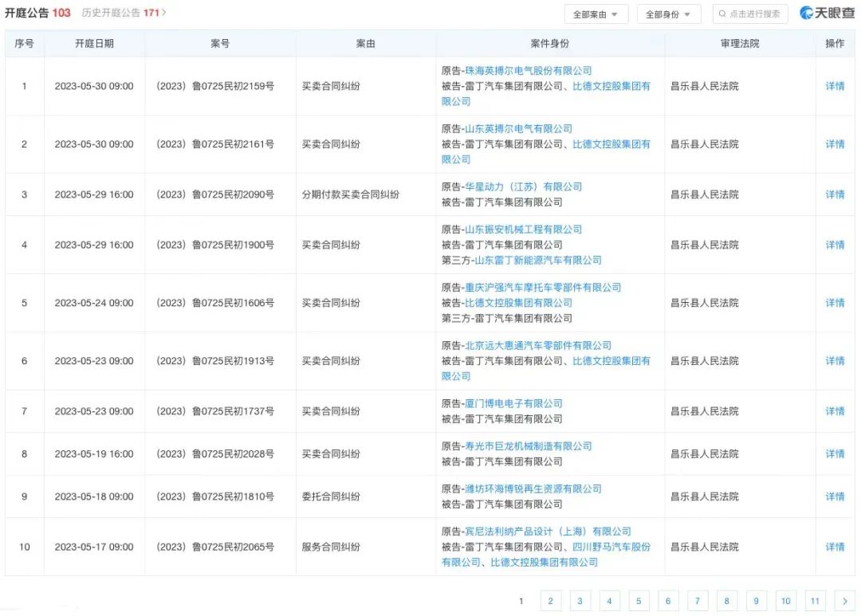
Task: Open 详情 for case 鲁0725民初2161号
Action: tap(835, 144)
